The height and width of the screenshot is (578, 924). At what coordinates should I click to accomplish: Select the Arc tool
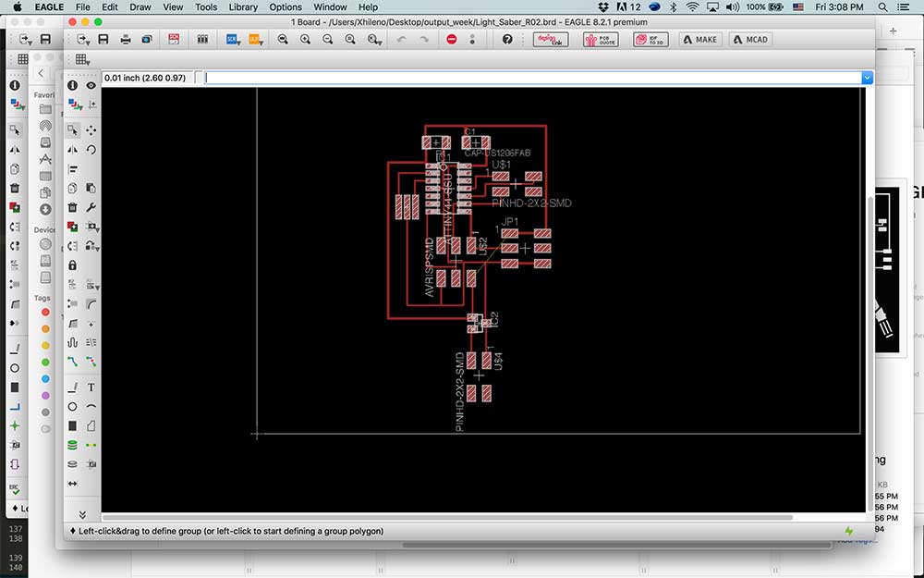91,406
